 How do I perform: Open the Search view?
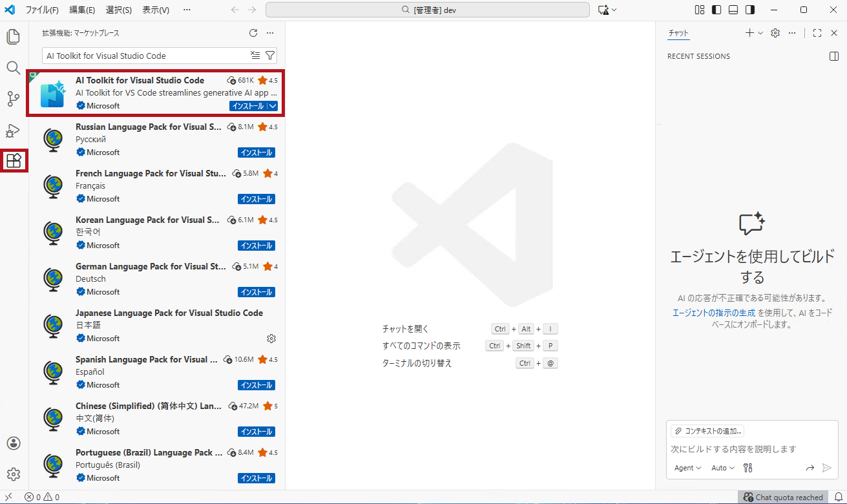[x=13, y=68]
